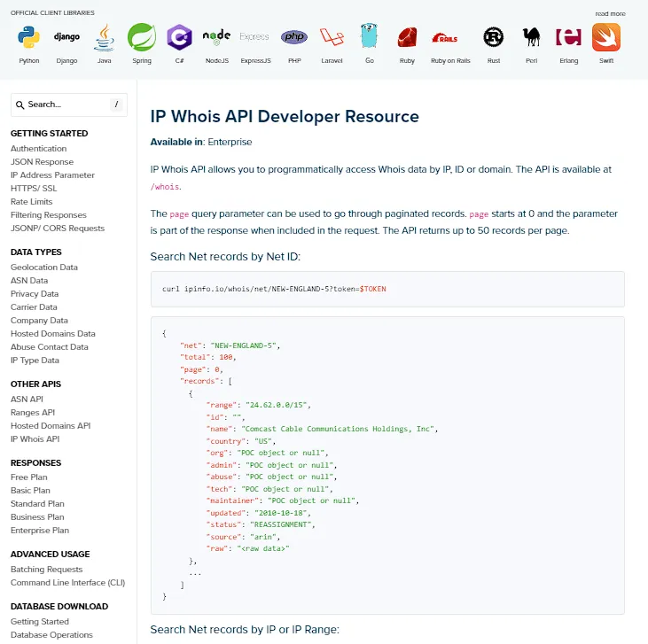Open the Rust library icon

coord(494,37)
